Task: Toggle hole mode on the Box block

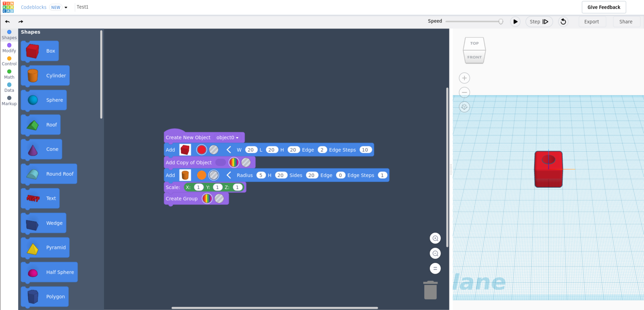Action: pos(214,150)
